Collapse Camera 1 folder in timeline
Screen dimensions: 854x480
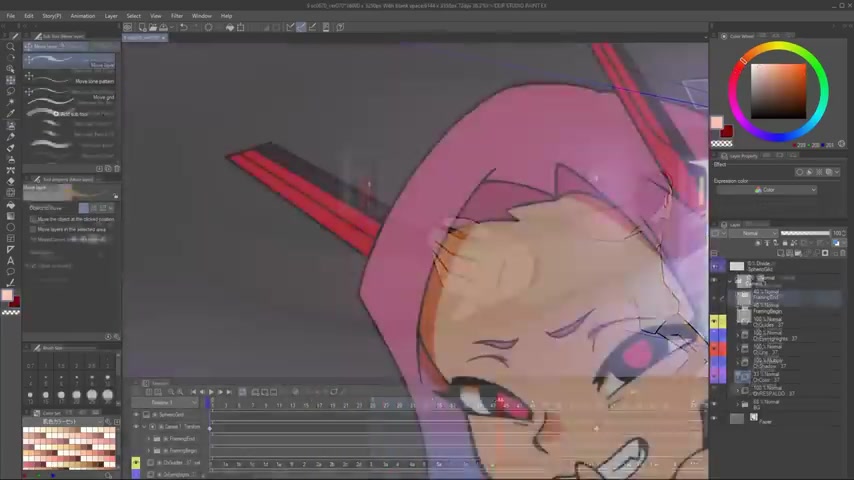coord(144,427)
